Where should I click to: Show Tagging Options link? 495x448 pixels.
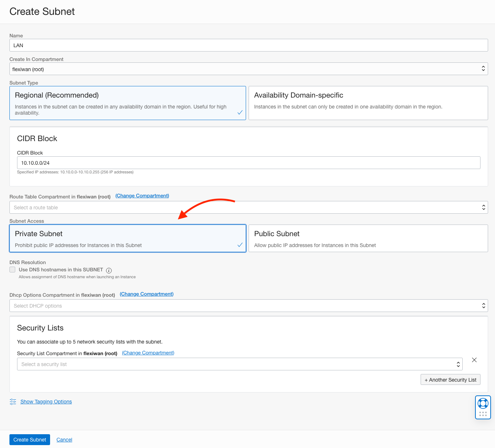pyautogui.click(x=46, y=402)
